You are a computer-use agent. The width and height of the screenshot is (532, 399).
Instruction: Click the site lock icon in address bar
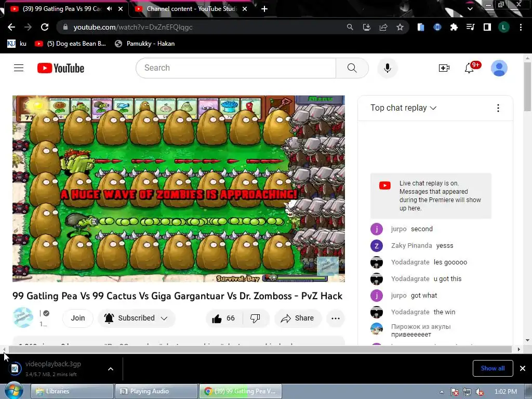(65, 27)
